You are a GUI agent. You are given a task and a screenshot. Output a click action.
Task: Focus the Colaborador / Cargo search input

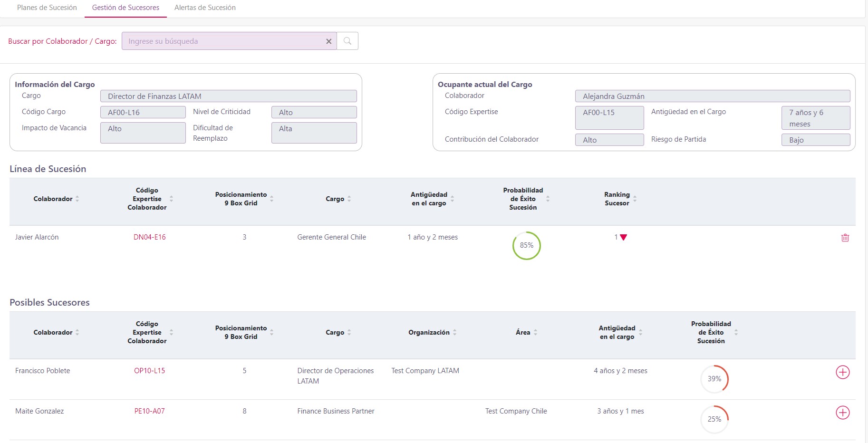pyautogui.click(x=223, y=41)
